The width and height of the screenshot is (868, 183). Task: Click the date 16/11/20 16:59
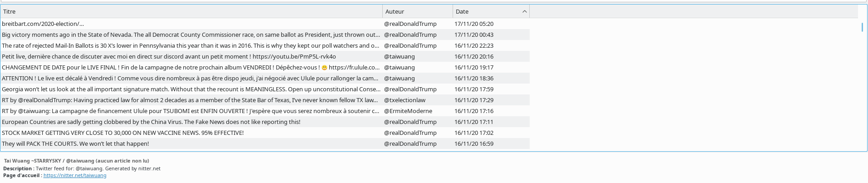(x=474, y=143)
